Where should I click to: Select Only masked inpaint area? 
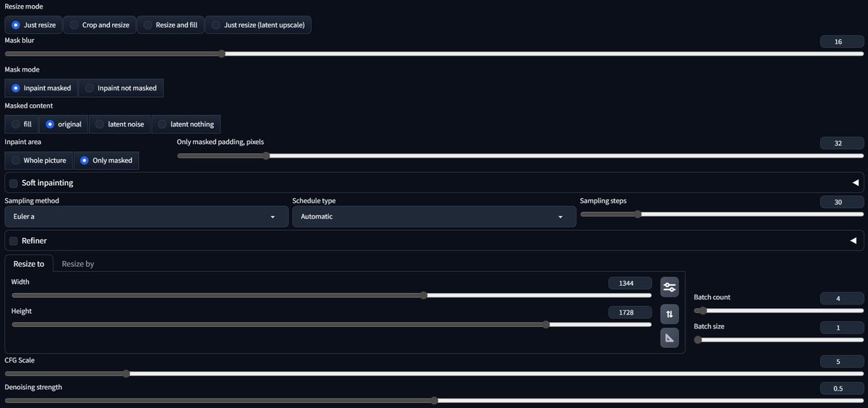click(x=106, y=161)
